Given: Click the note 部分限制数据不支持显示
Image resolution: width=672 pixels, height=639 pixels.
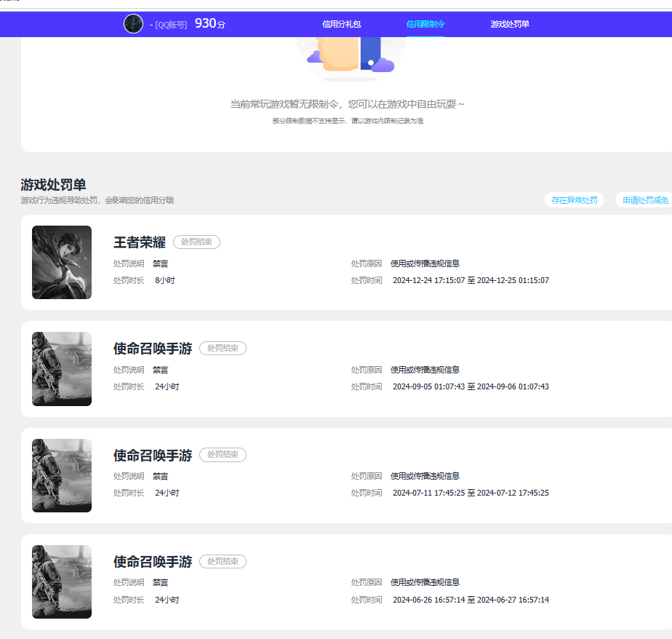Looking at the screenshot, I should (x=309, y=121).
